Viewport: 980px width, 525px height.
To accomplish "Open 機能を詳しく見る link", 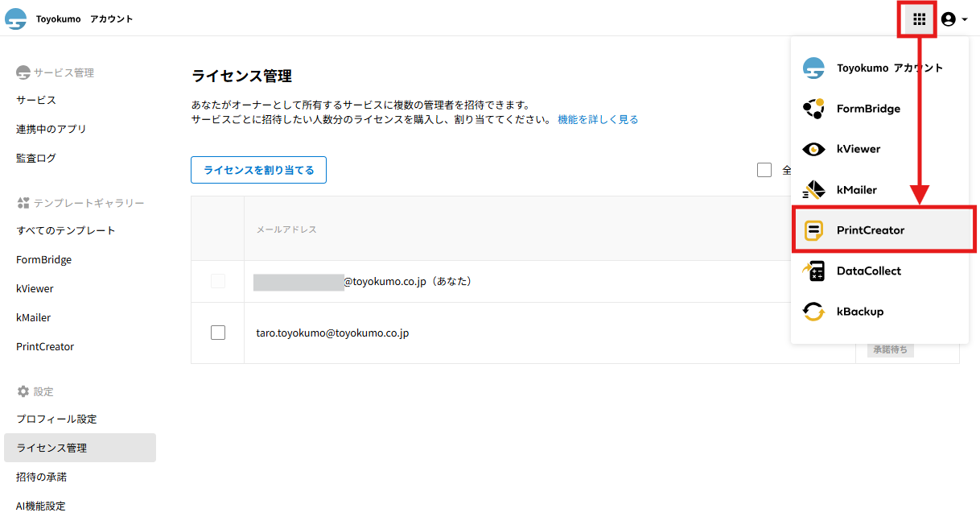I will [x=598, y=119].
